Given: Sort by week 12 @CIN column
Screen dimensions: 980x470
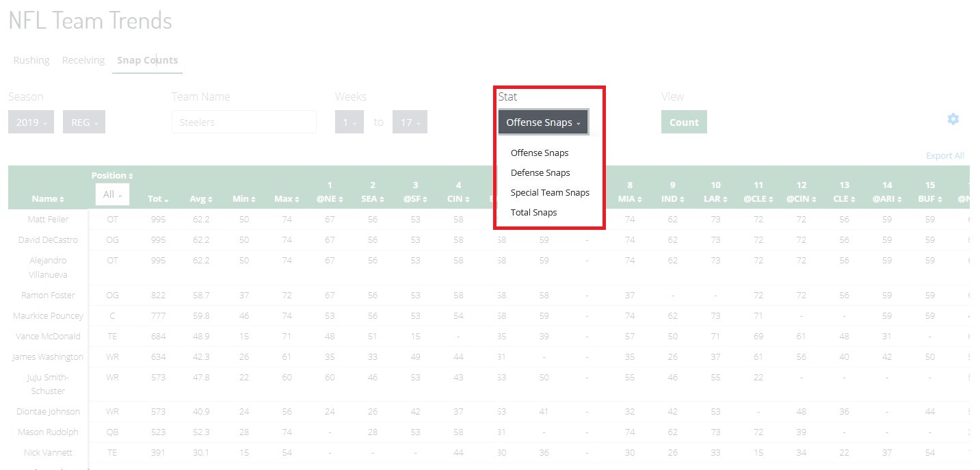Looking at the screenshot, I should tap(802, 192).
